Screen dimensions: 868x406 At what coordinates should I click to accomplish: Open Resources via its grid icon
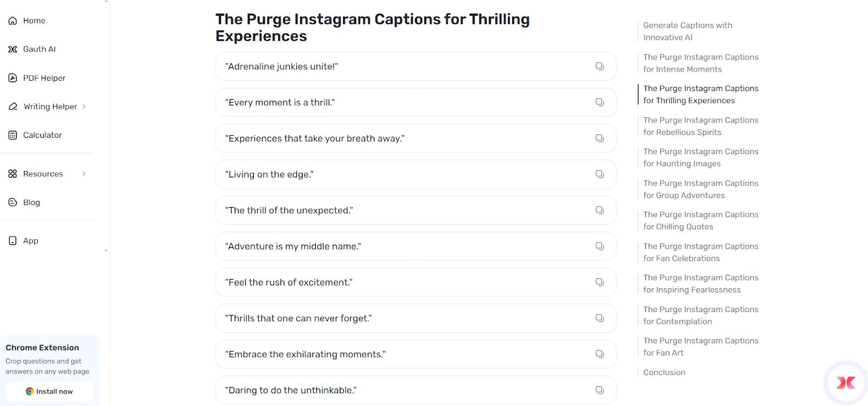pos(12,174)
